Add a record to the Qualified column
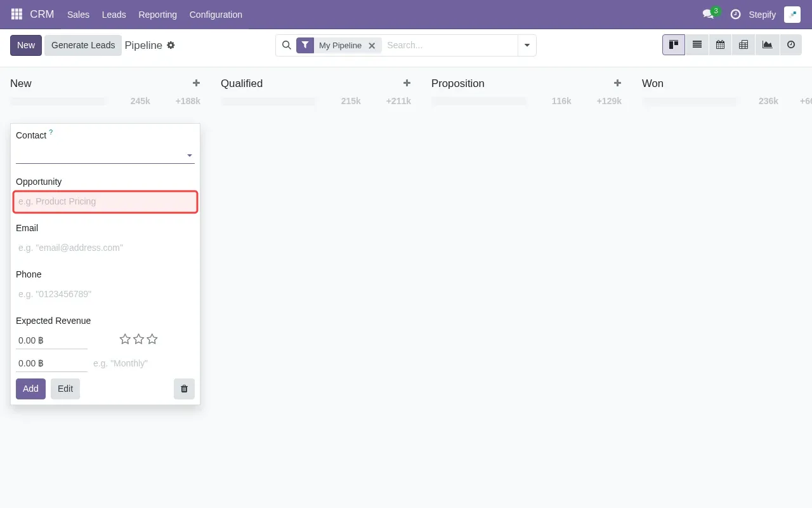This screenshot has width=812, height=508. click(x=407, y=83)
